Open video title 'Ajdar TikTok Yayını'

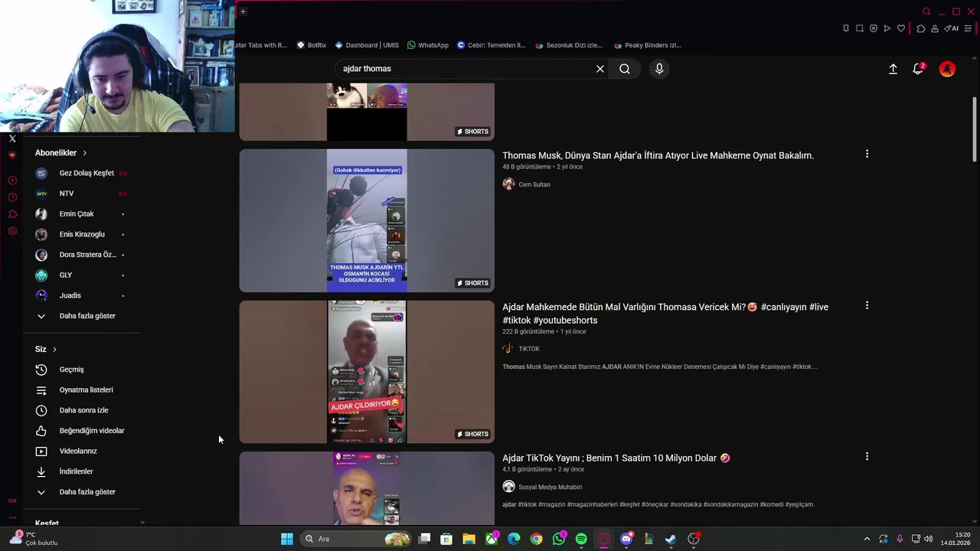(x=616, y=458)
